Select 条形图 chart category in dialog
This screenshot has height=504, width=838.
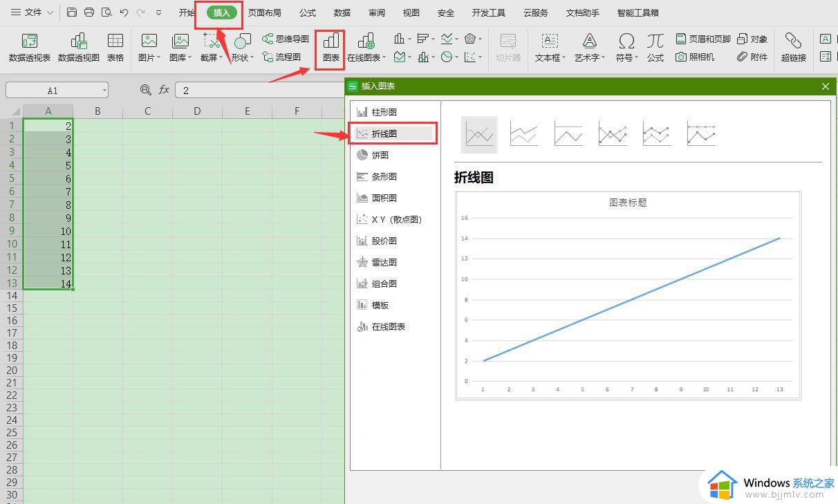tap(395, 176)
